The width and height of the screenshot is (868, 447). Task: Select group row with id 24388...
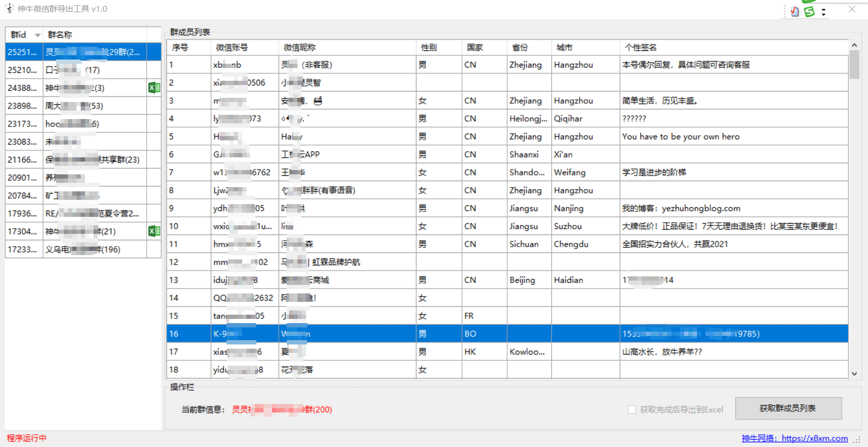coord(83,88)
